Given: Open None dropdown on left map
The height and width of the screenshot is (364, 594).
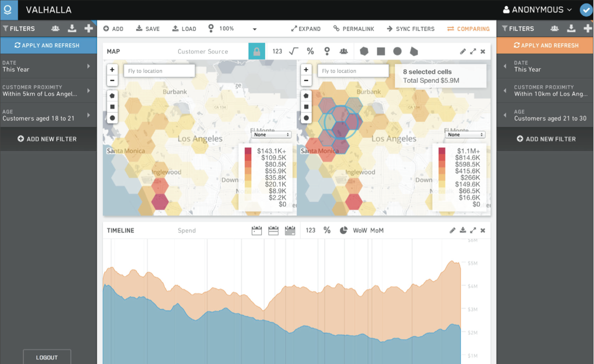Looking at the screenshot, I should click(271, 135).
